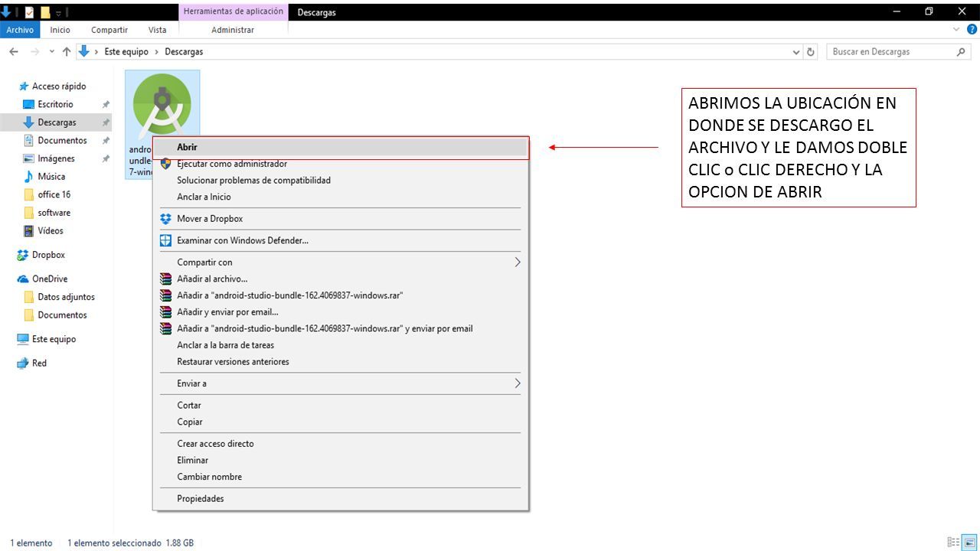Viewport: 980px width, 551px height.
Task: Open the Administrar ribbon tab
Action: 233,30
